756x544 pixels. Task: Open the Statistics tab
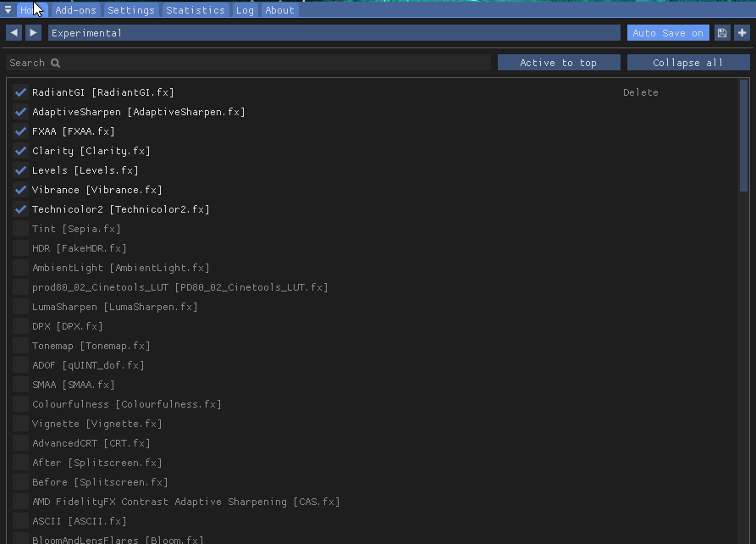(x=196, y=9)
